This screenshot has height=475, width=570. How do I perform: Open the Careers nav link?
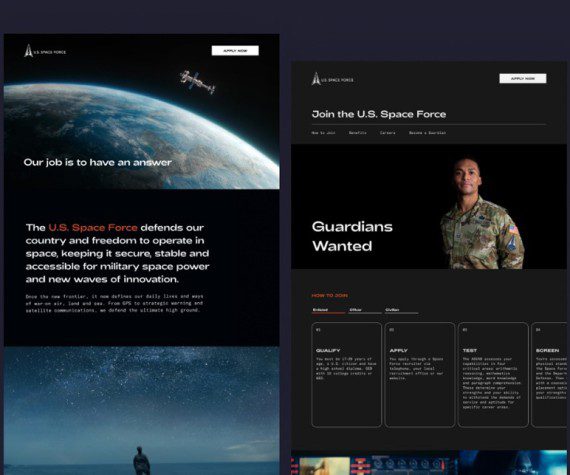(x=388, y=133)
